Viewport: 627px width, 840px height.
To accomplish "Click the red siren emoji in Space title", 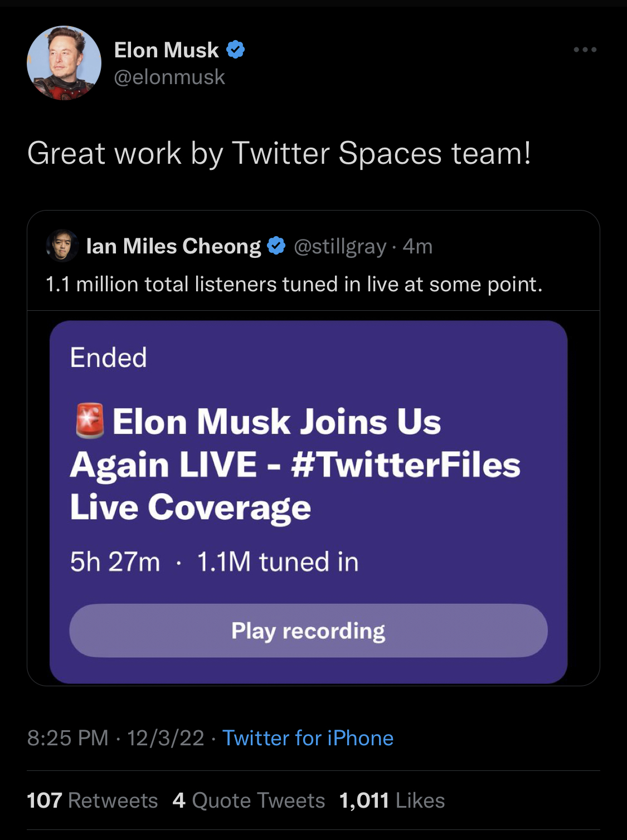I will [89, 421].
